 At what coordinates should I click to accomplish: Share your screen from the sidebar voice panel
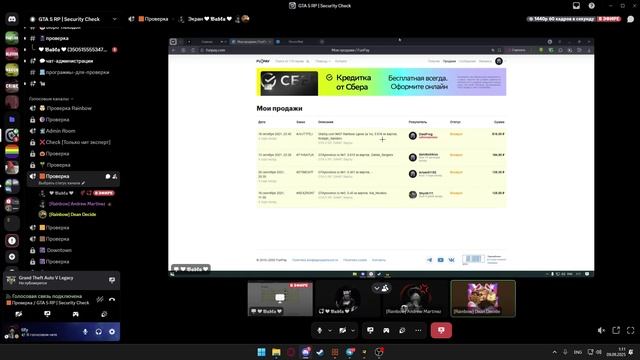(47, 314)
